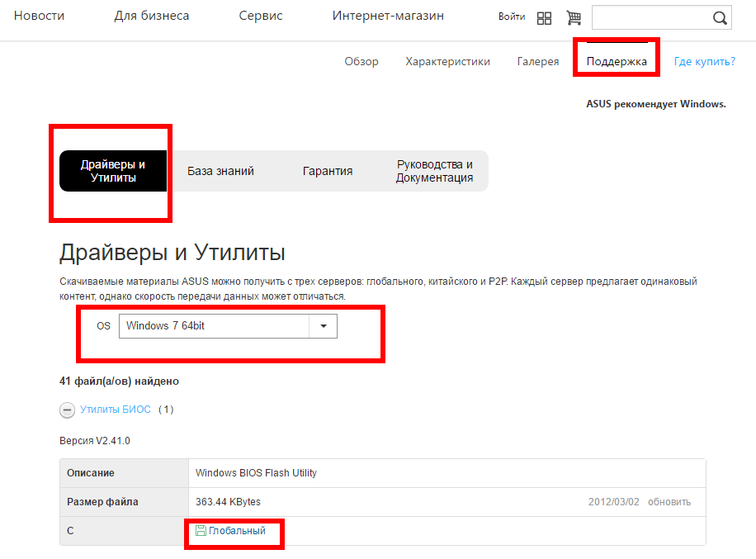Open the Характеристики tab
Viewport: 756px width, 559px height.
click(x=447, y=61)
